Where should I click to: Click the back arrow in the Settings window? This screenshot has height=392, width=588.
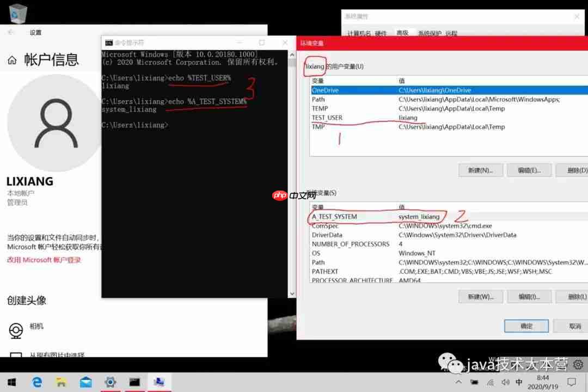point(11,32)
